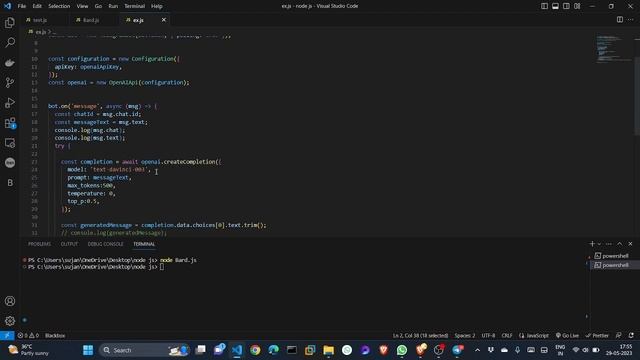The image size is (640, 360).
Task: Change indentation via Spaces: 2
Action: [x=465, y=336]
